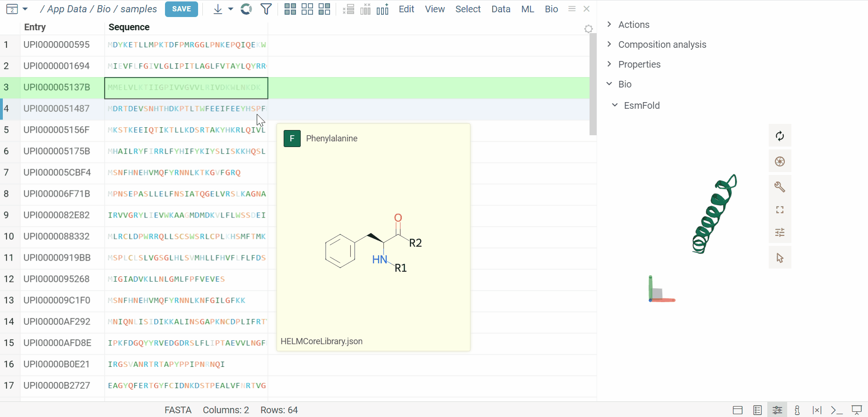Click the Entry column header

(x=35, y=27)
